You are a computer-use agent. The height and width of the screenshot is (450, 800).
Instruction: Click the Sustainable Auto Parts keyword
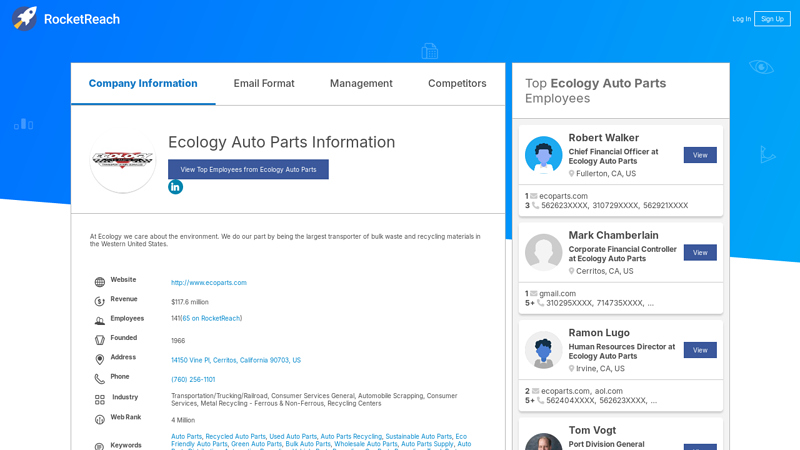[x=418, y=437]
